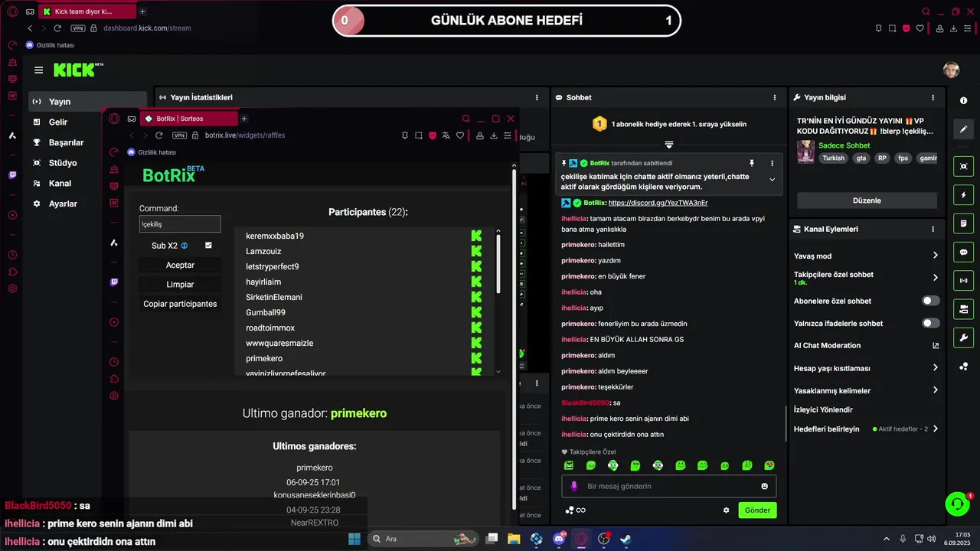
Task: Select participant keremxxbaba19
Action: tap(275, 236)
